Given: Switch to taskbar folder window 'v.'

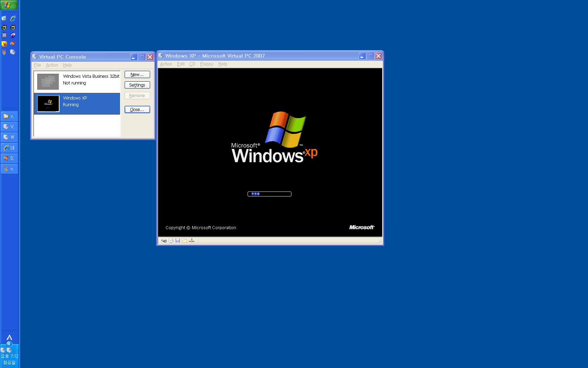Looking at the screenshot, I should tap(9, 116).
